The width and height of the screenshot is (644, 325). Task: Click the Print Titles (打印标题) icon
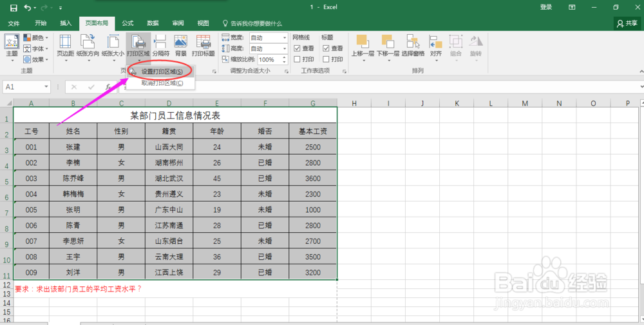coord(204,46)
